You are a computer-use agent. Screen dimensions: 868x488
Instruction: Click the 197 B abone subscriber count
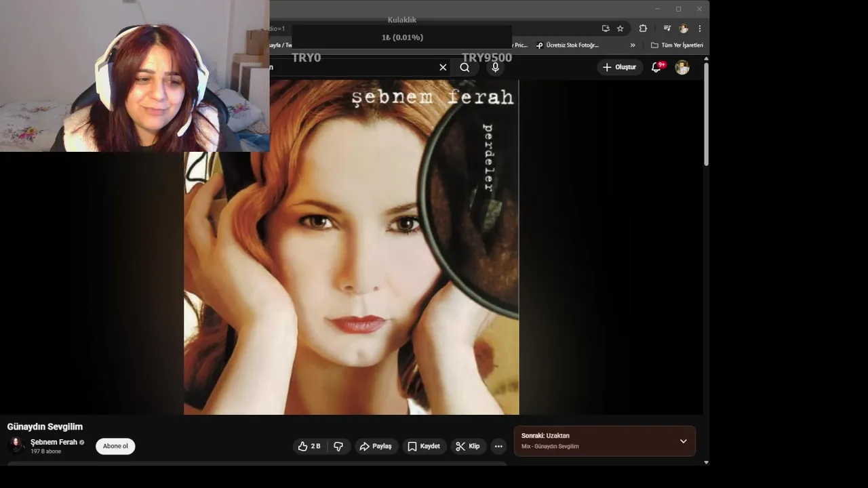45,451
